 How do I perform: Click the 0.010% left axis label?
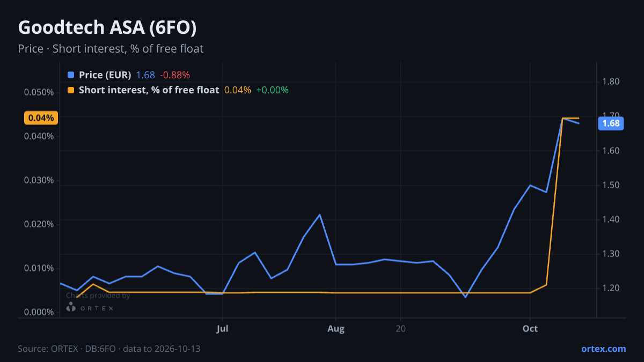(39, 268)
